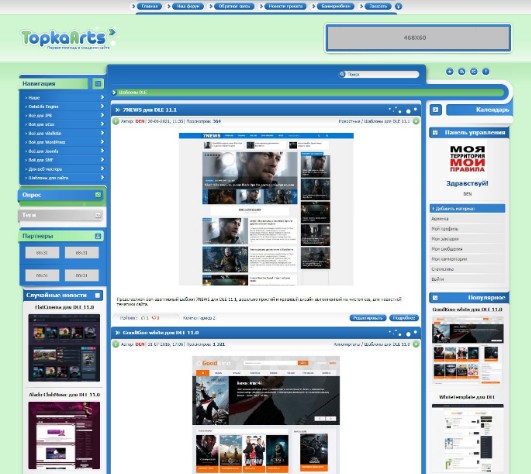Click the Моя территория avatar image
Viewport: 531px width, 474px height.
point(467,158)
